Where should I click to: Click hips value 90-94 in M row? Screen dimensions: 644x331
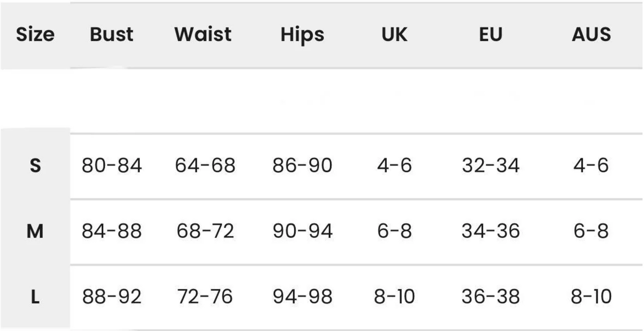[x=302, y=231]
